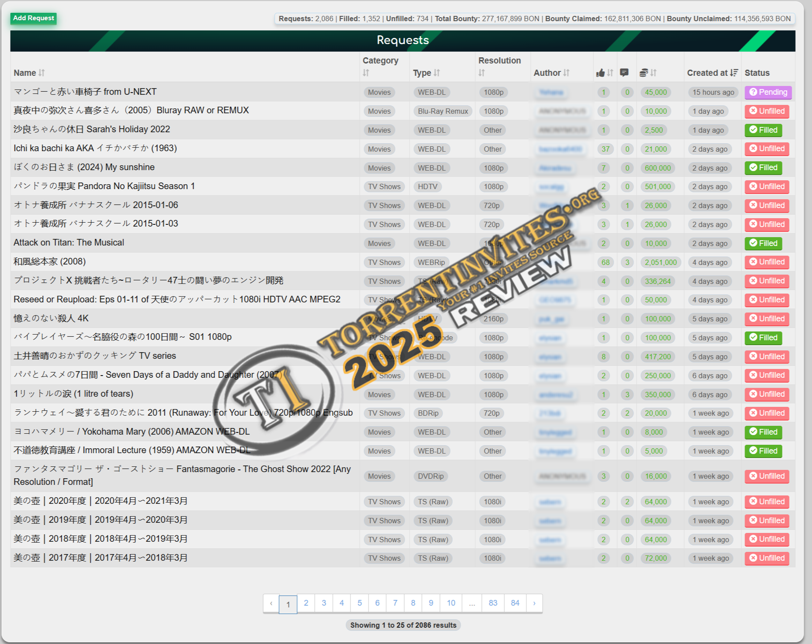Sort by thumbs-up votes column icon

pyautogui.click(x=604, y=73)
